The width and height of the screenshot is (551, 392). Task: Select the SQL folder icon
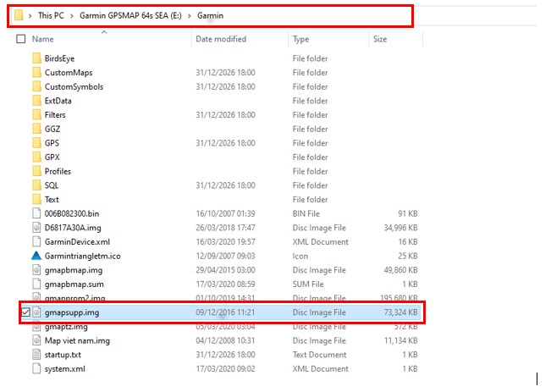pyautogui.click(x=36, y=185)
